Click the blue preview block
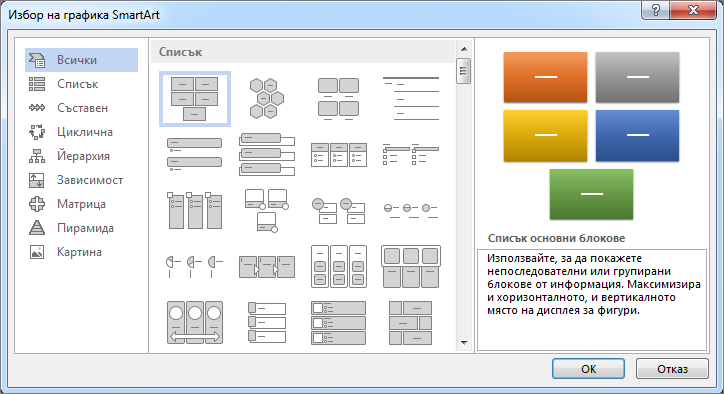This screenshot has height=394, width=724. click(x=637, y=135)
